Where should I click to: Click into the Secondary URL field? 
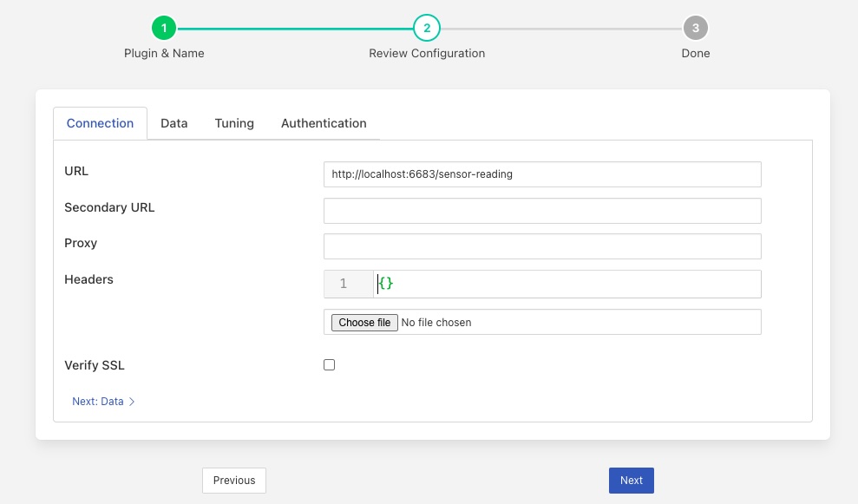click(542, 211)
